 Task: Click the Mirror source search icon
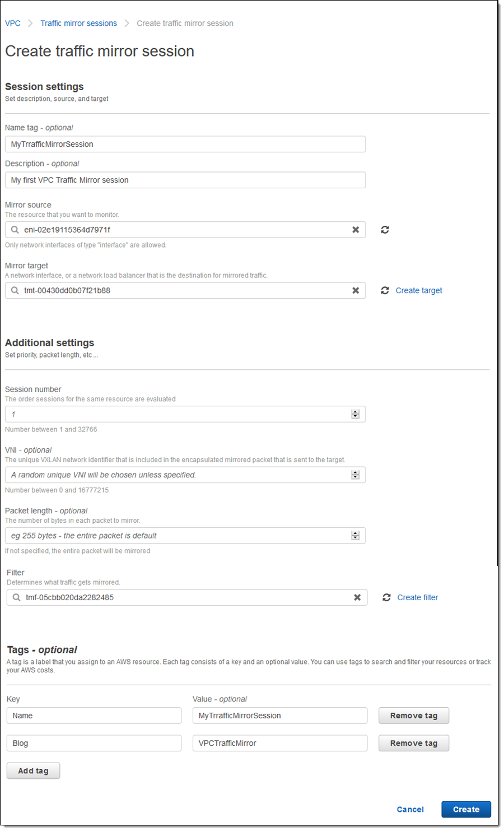pyautogui.click(x=15, y=230)
